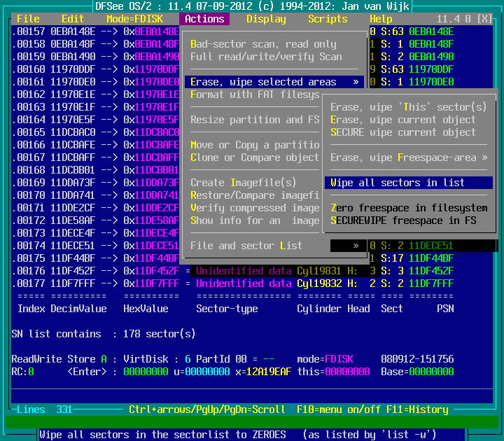Choose Format with FAT filesystem entry
The width and height of the screenshot is (504, 441).
[x=255, y=94]
